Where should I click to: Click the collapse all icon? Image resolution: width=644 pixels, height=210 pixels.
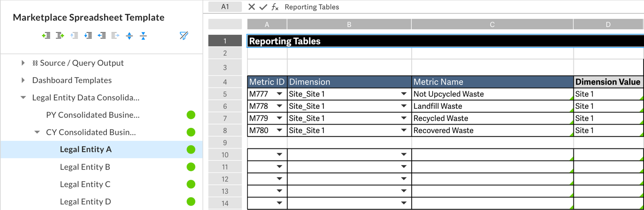[x=143, y=36]
